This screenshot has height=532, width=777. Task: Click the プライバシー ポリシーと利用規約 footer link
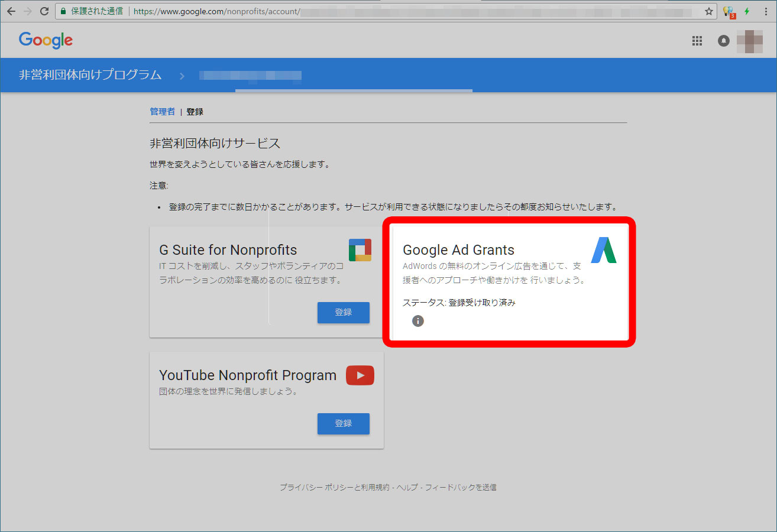click(335, 488)
